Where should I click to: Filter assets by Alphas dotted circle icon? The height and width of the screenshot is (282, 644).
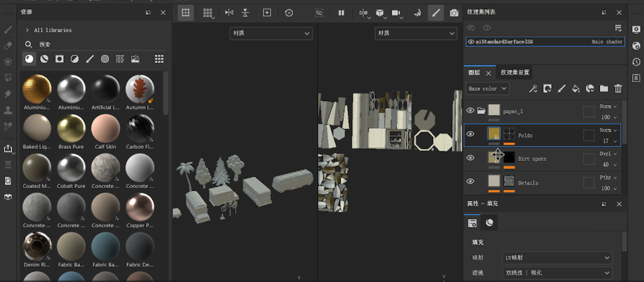pos(105,59)
